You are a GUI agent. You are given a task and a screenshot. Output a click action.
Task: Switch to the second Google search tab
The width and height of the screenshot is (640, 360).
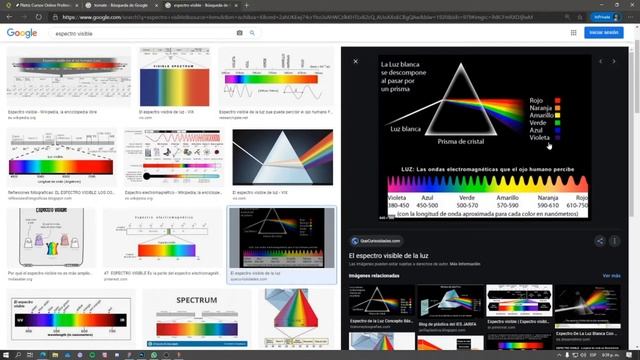121,5
